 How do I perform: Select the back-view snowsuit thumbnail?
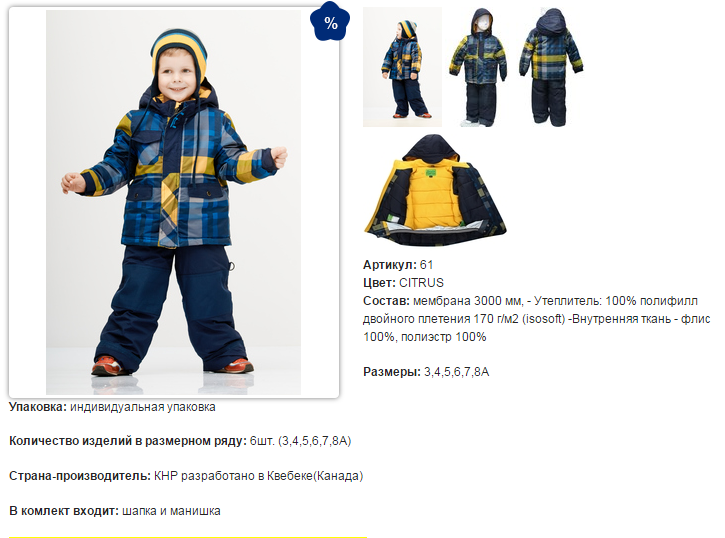pos(551,67)
